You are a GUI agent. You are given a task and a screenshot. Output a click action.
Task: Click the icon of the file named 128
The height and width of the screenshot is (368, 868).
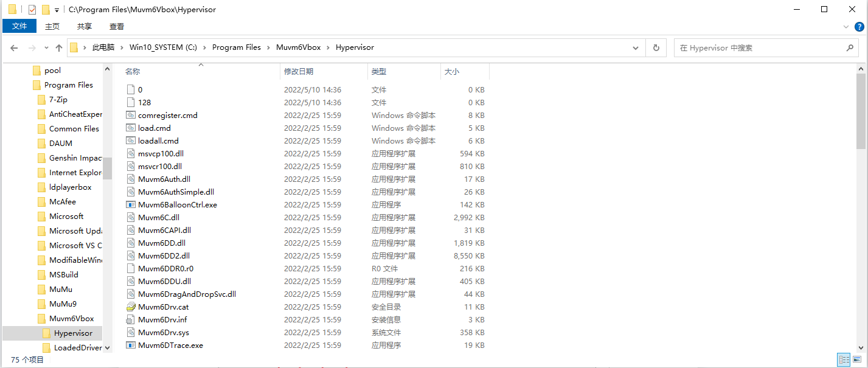tap(131, 102)
